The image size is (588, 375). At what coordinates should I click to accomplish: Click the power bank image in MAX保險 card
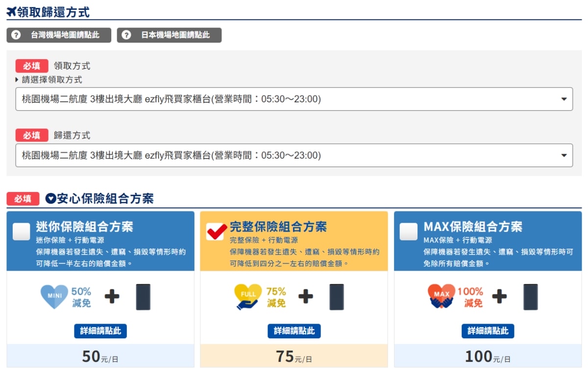coord(531,297)
